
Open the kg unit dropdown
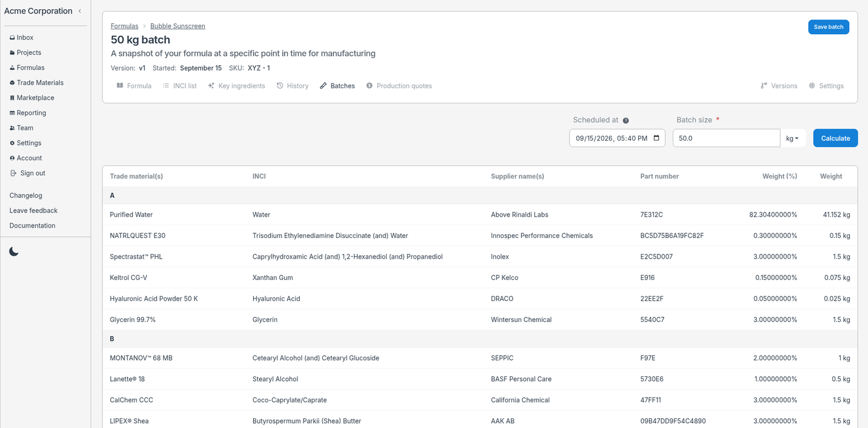coord(793,138)
